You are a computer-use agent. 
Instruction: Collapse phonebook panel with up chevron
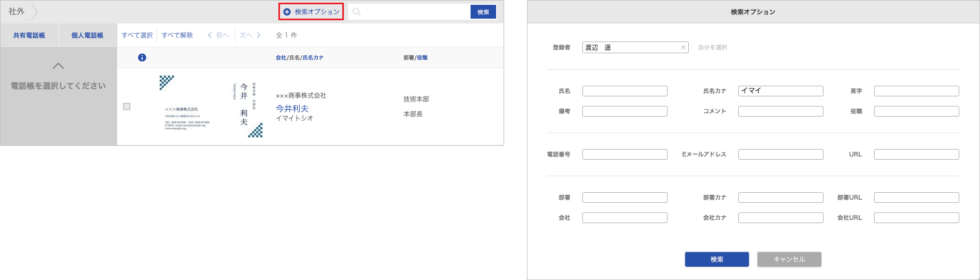(x=59, y=66)
